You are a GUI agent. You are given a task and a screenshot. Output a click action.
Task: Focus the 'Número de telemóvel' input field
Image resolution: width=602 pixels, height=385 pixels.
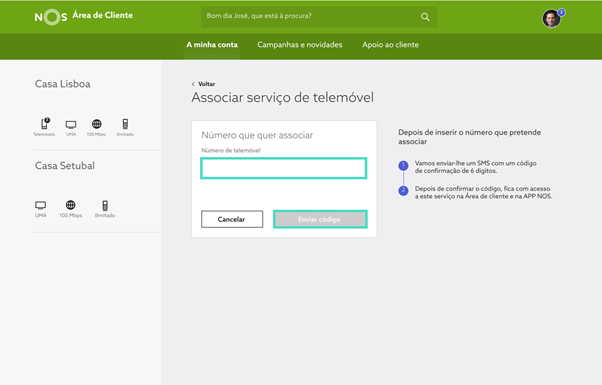pyautogui.click(x=284, y=168)
